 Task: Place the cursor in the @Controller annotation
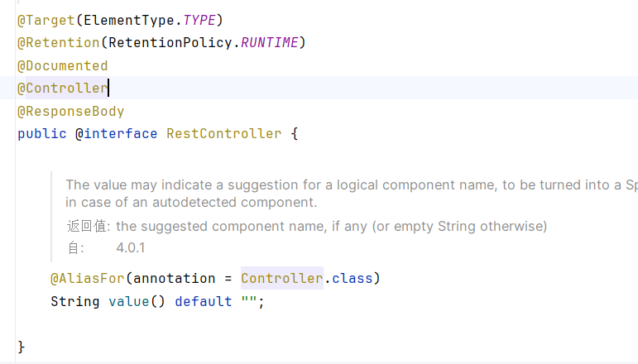click(63, 89)
